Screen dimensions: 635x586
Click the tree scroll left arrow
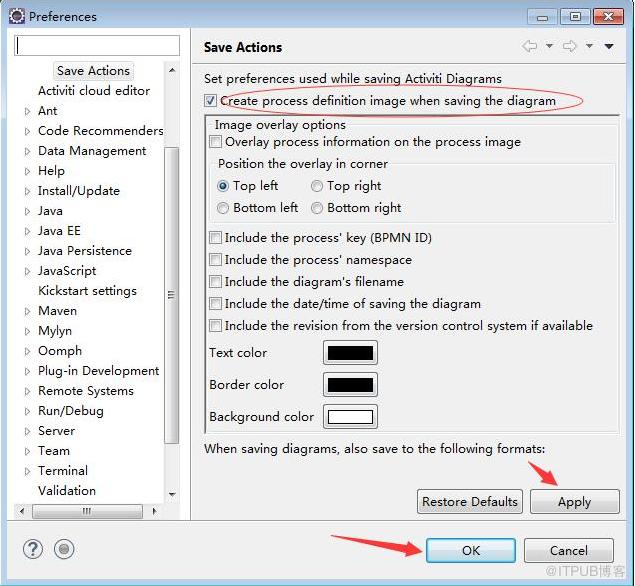tap(22, 511)
